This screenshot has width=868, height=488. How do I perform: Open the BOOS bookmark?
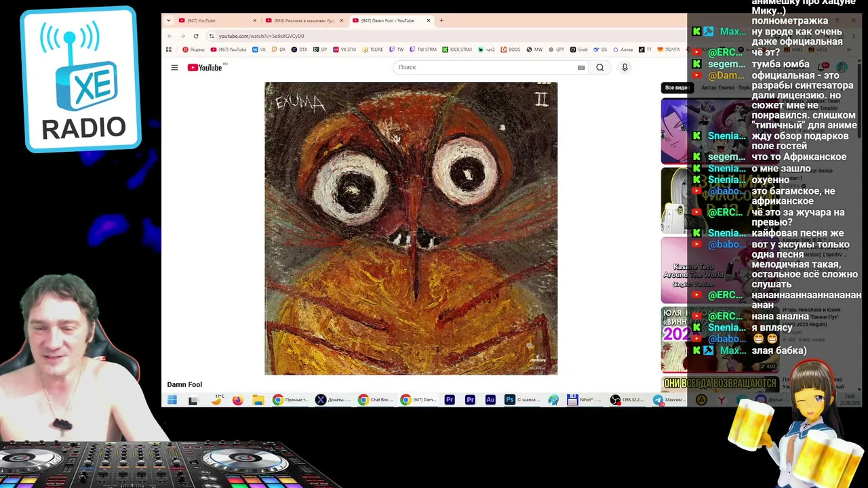(510, 49)
